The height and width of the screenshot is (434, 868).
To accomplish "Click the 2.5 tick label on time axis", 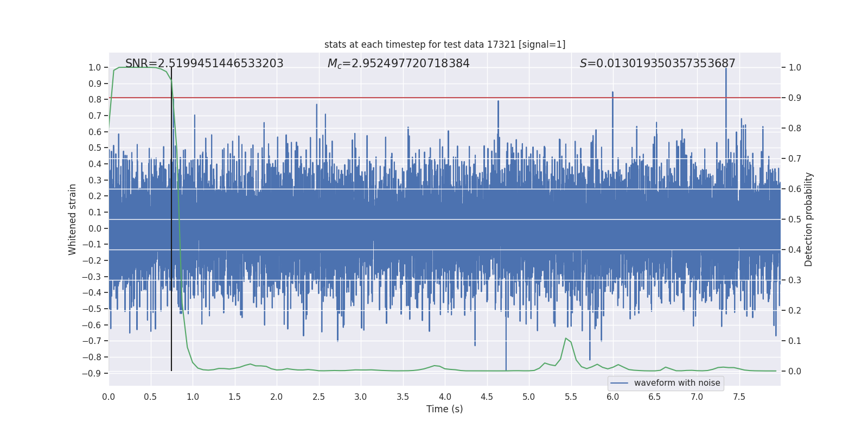I will pos(318,397).
